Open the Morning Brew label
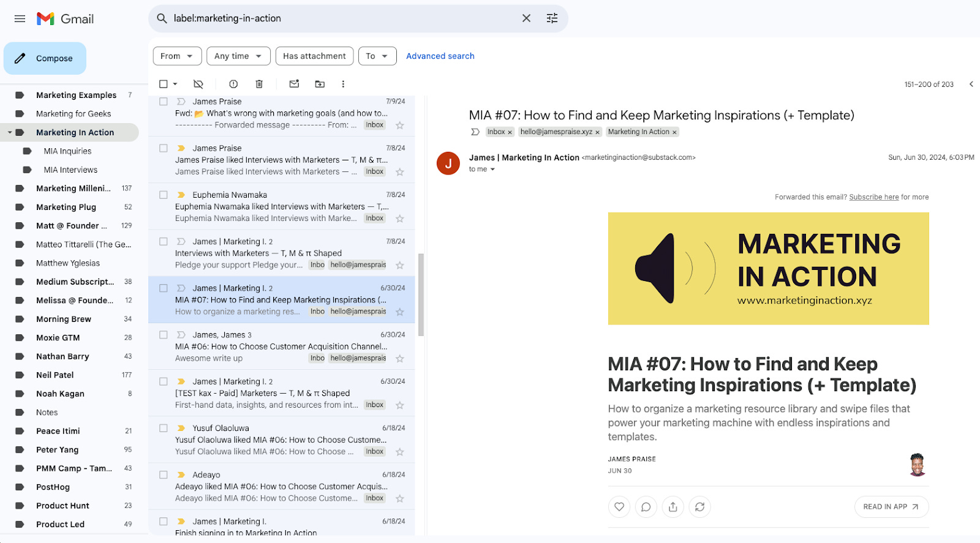Viewport: 980px width, 543px height. pos(64,319)
